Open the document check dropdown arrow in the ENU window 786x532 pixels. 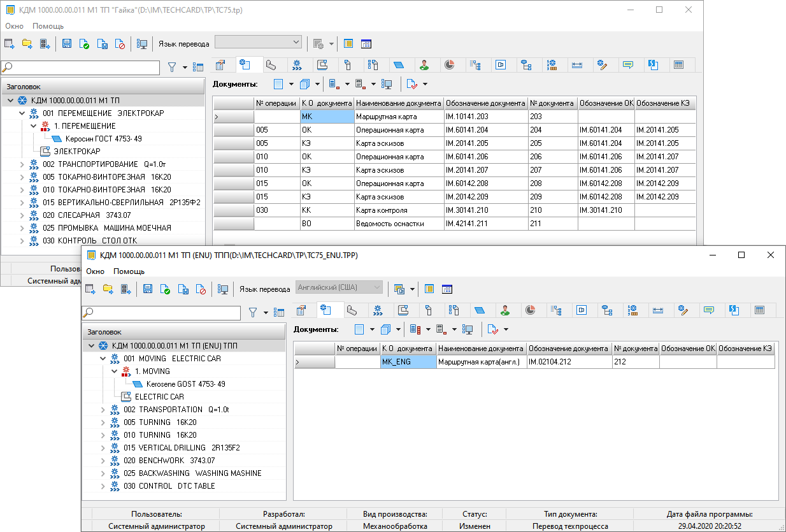506,329
